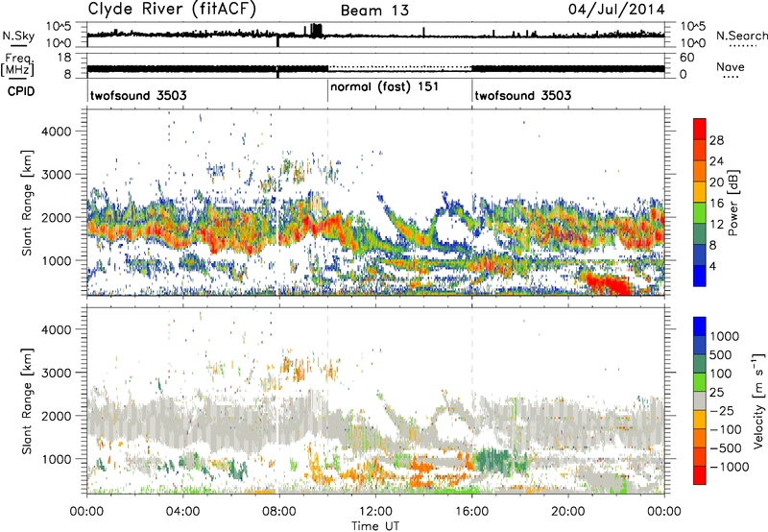Screen dimensions: 768x532
Task: Click the '-1000' Velocity colorbar tick label
Action: pyautogui.click(x=730, y=467)
